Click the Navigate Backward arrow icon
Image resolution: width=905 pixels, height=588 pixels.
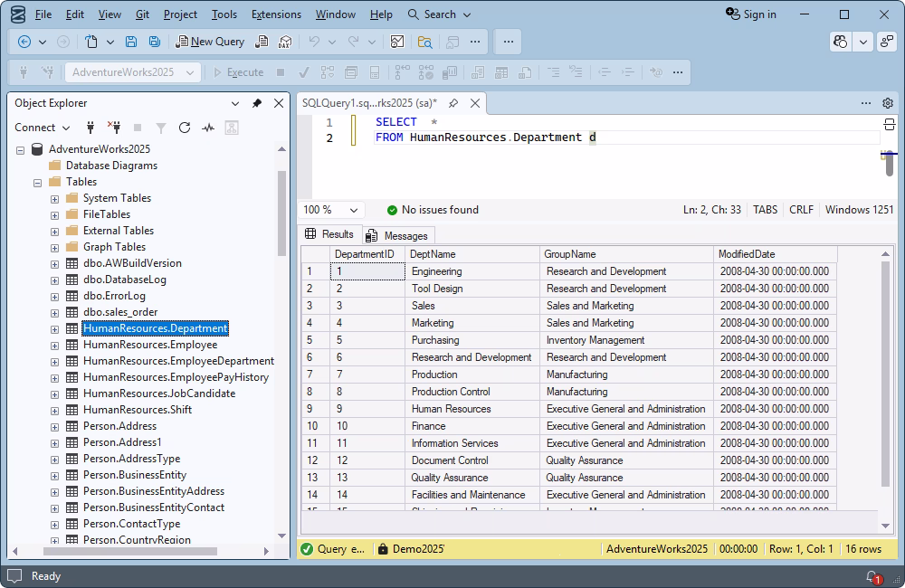(x=24, y=42)
